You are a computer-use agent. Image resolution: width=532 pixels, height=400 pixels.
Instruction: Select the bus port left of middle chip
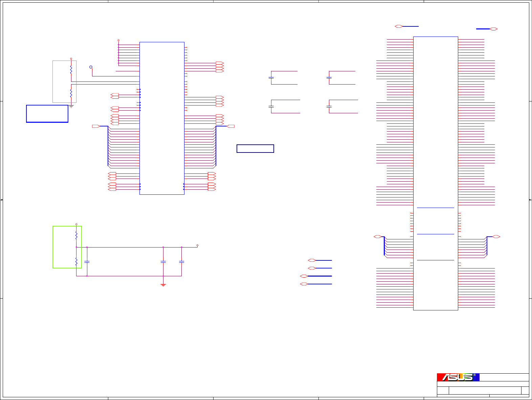click(96, 126)
